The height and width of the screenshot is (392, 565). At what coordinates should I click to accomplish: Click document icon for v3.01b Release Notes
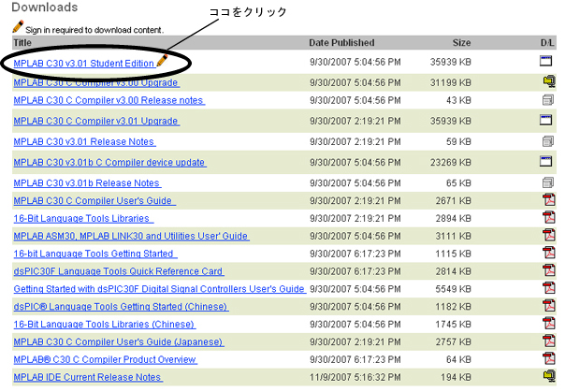[x=548, y=182]
